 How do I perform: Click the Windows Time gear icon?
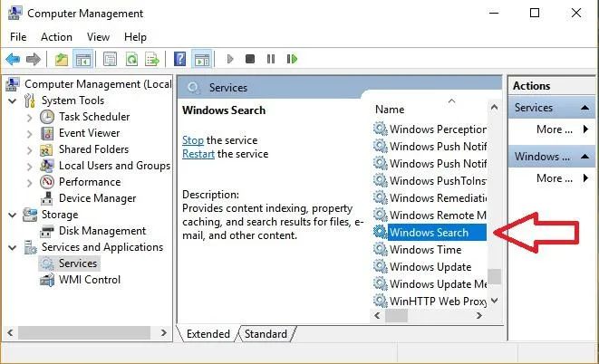[380, 250]
